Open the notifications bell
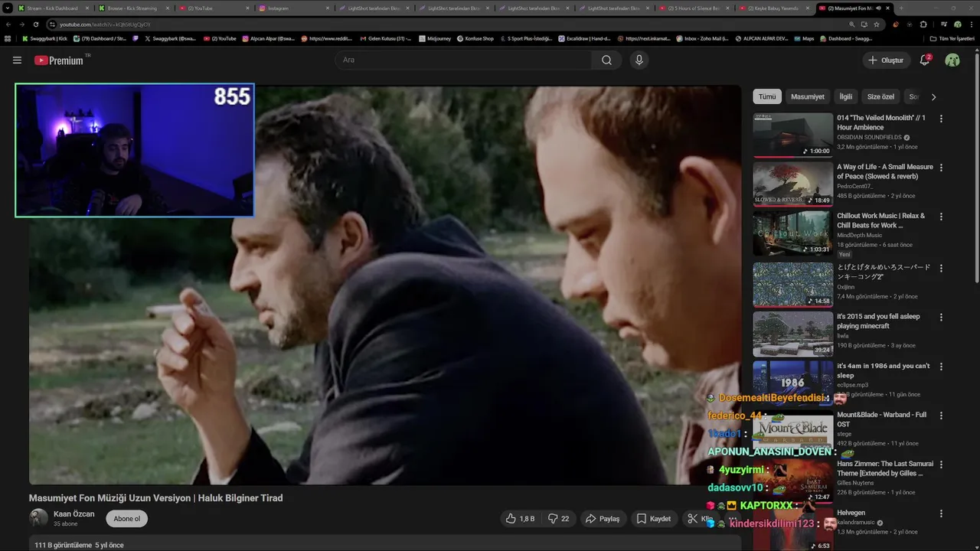Image resolution: width=980 pixels, height=551 pixels. [x=925, y=60]
